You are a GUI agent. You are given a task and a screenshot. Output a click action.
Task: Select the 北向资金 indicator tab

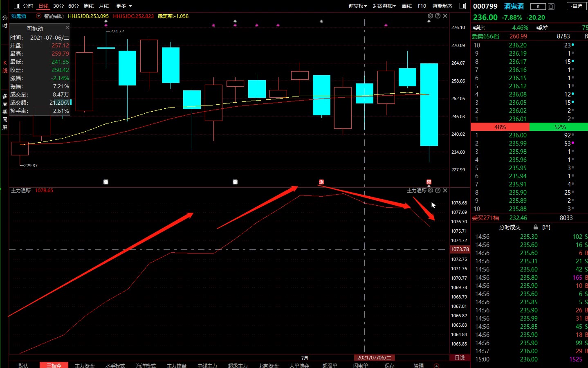(x=269, y=366)
